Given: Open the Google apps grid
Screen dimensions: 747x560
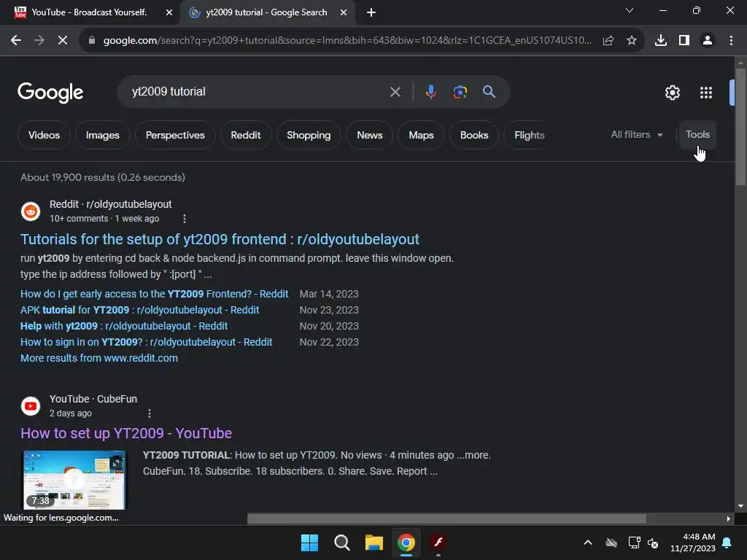Looking at the screenshot, I should [x=706, y=93].
